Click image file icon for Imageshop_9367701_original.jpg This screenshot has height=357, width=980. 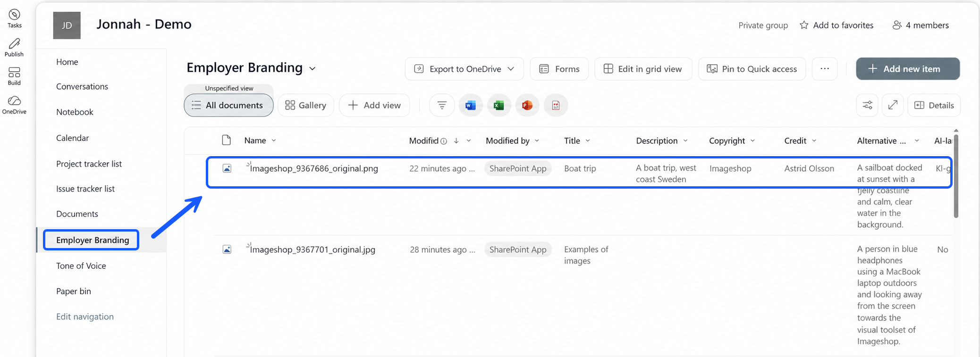(227, 249)
